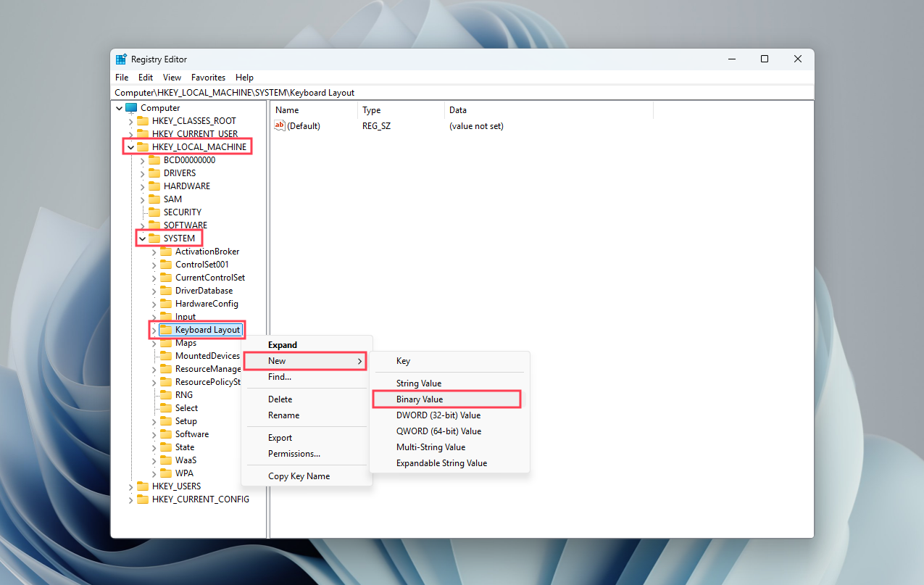The width and height of the screenshot is (924, 585).
Task: Open the View menu
Action: coord(172,78)
